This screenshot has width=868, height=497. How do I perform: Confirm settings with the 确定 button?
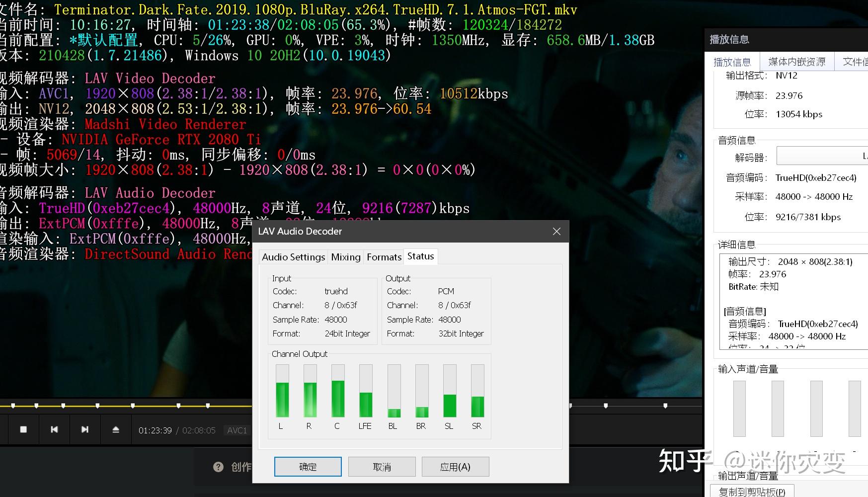pos(308,467)
